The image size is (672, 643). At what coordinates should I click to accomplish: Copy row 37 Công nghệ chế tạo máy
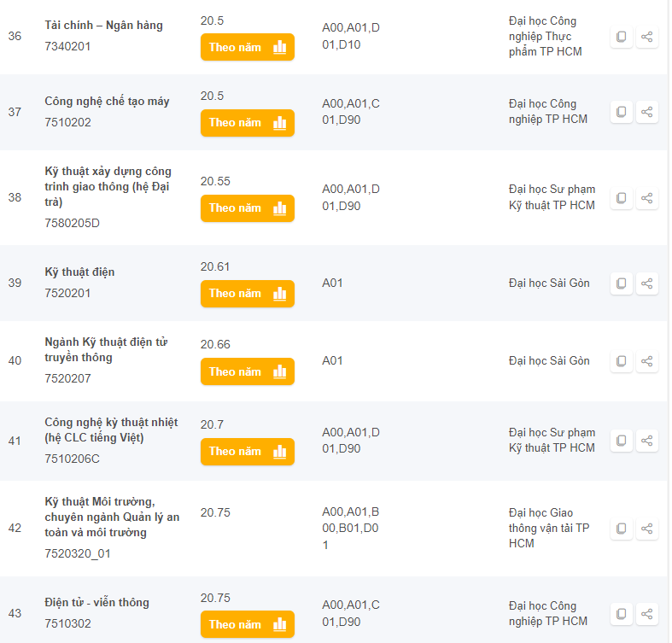(622, 112)
